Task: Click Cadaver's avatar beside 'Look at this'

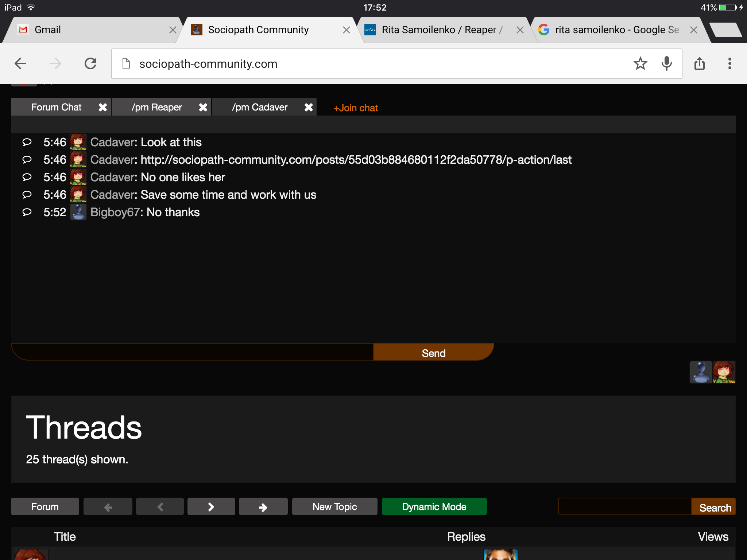Action: (x=78, y=142)
